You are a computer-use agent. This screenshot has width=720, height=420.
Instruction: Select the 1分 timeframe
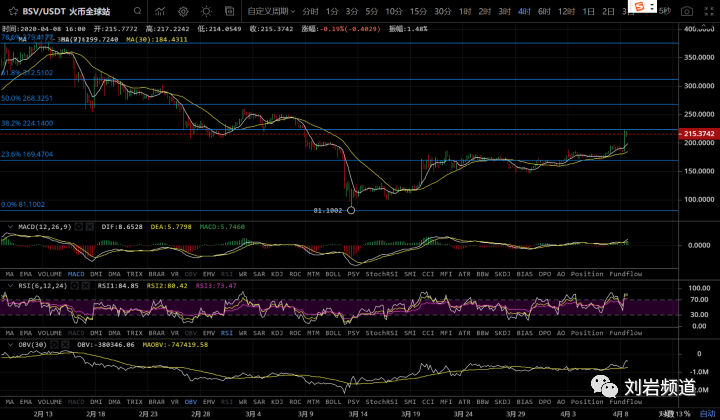(x=332, y=11)
